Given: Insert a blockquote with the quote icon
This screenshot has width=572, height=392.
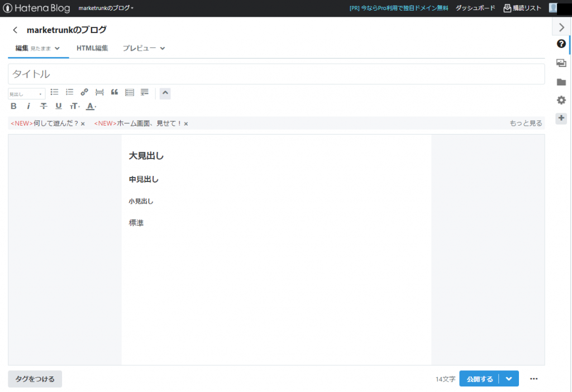Looking at the screenshot, I should (115, 92).
